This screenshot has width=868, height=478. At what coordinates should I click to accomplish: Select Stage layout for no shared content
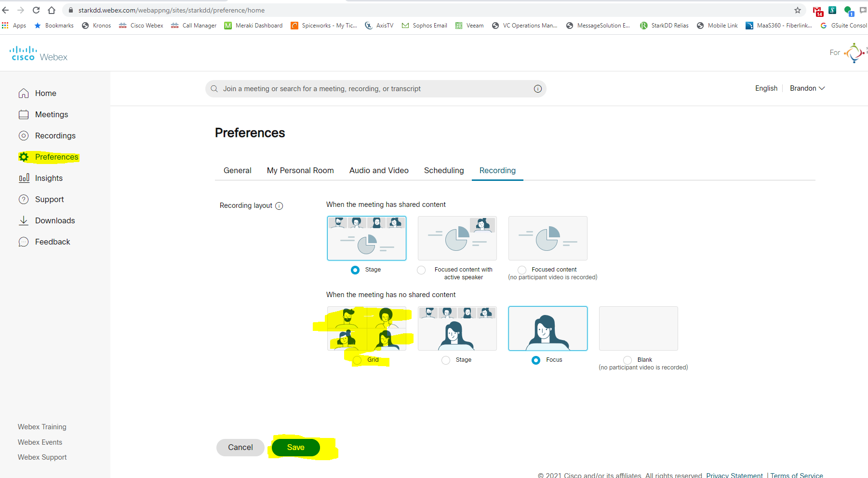tap(446, 360)
